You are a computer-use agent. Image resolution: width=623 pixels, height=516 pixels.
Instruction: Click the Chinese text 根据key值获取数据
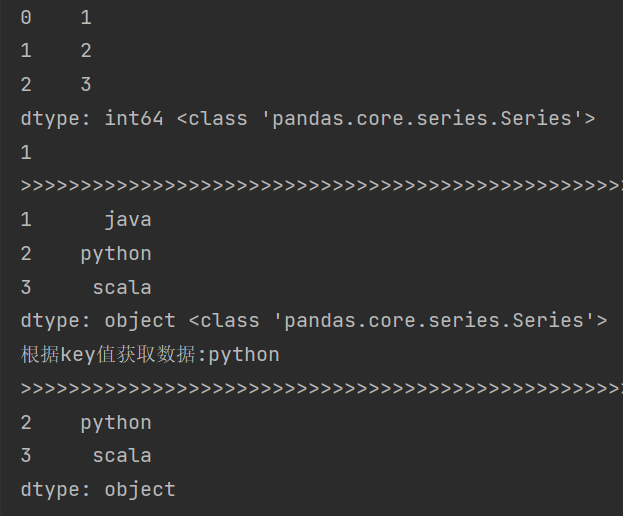[x=108, y=354]
